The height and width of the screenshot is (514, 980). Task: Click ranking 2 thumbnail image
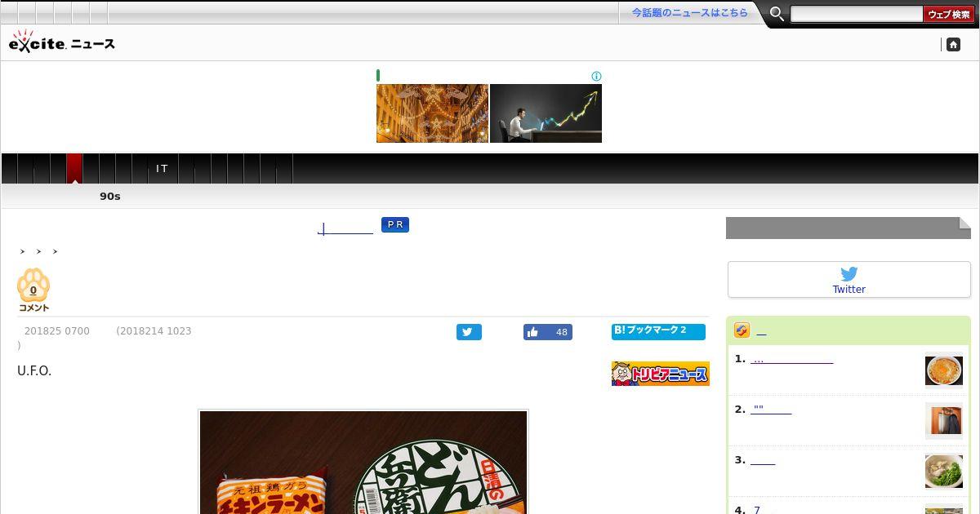944,420
